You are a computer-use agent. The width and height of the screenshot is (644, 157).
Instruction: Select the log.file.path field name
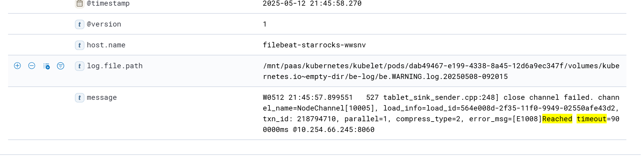115,66
